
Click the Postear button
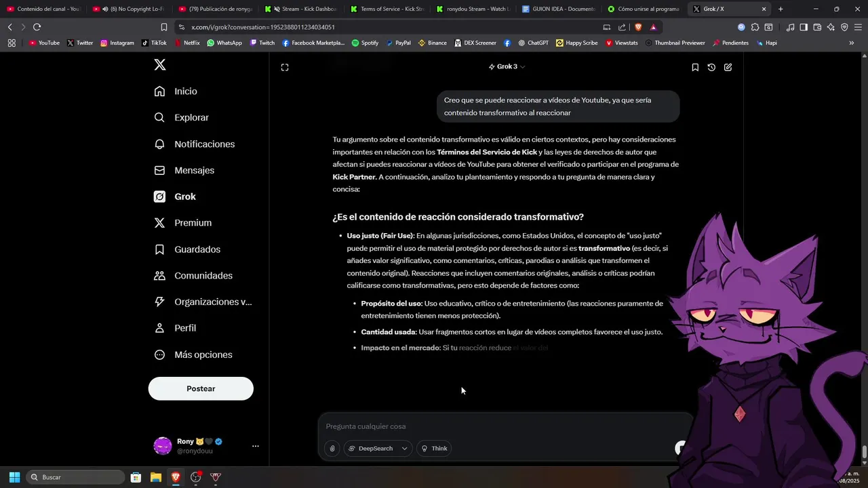point(201,388)
